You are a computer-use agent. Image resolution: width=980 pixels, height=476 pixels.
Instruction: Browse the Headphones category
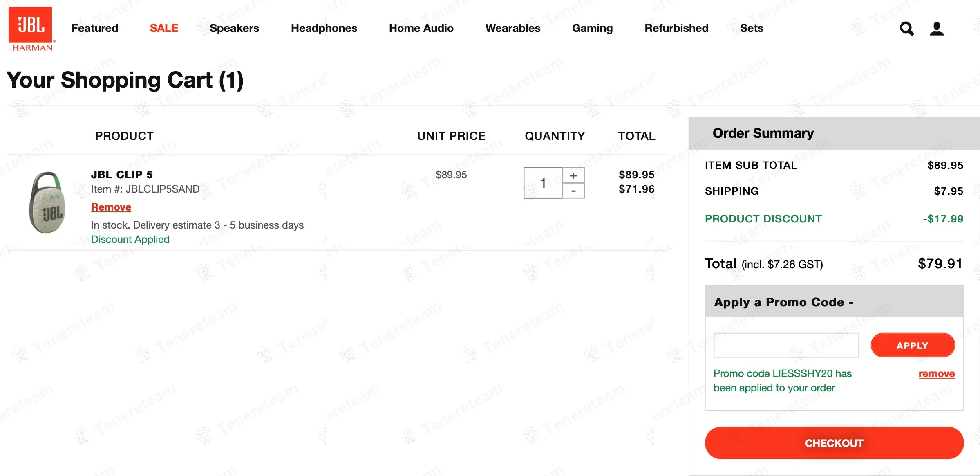click(324, 28)
